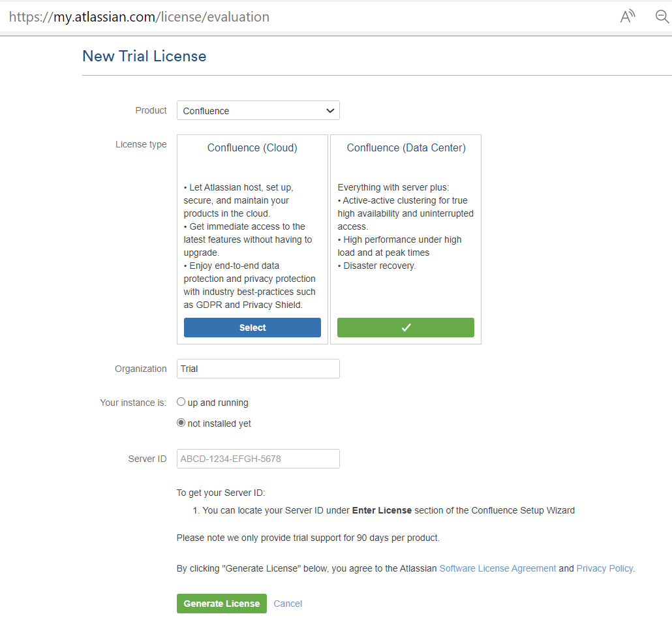Click the Generate License button
672x629 pixels.
222,604
